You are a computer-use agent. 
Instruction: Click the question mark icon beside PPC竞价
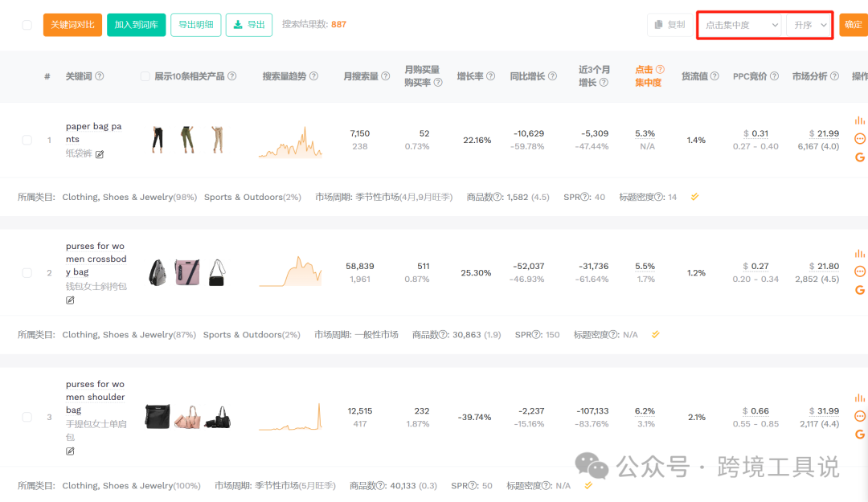(x=774, y=76)
